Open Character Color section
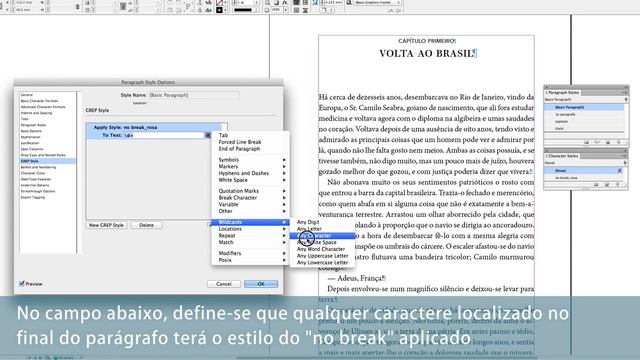Image resolution: width=640 pixels, height=360 pixels. (x=33, y=173)
